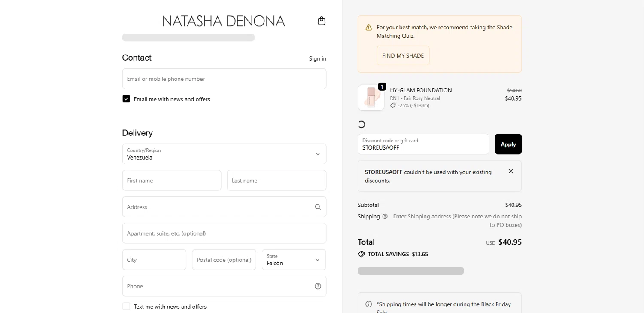
Task: Focus the Address field
Action: click(x=224, y=207)
